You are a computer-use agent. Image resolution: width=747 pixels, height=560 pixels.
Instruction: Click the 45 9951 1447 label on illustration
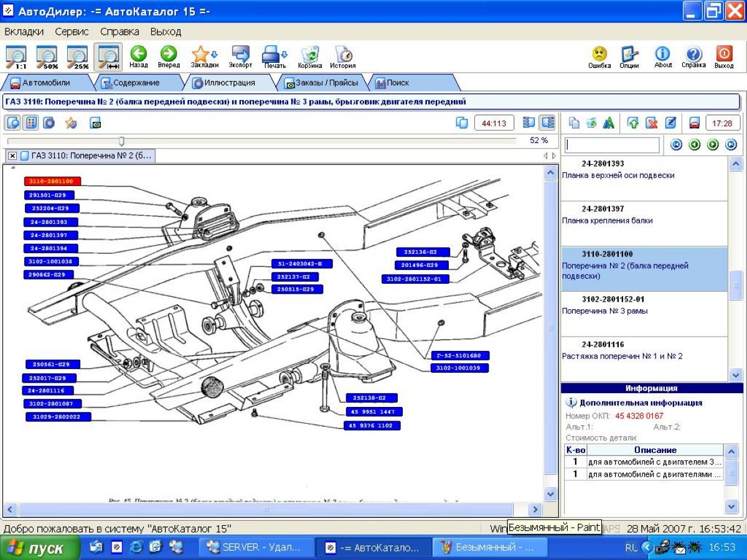click(x=374, y=412)
